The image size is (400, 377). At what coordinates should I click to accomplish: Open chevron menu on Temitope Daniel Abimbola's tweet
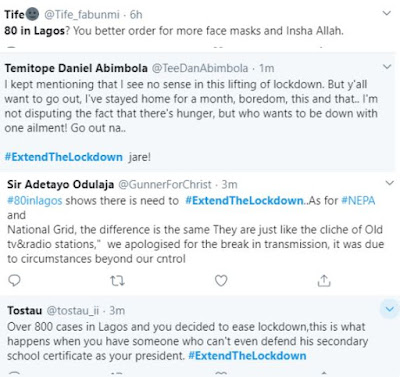(x=387, y=67)
